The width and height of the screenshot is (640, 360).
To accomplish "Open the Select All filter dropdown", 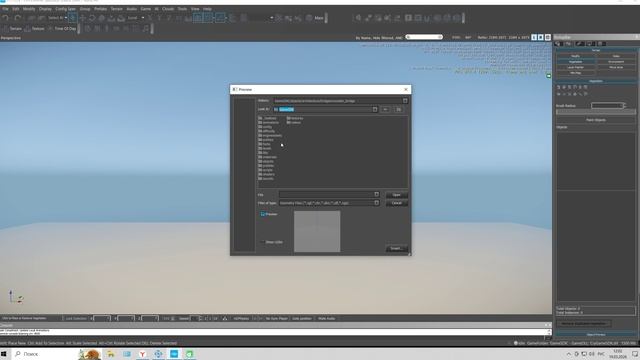I will [66, 18].
